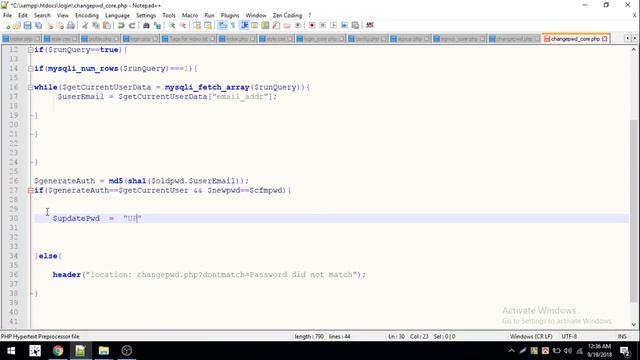Select the changepwd_core.php tab
Screen dimensions: 640x360
click(x=575, y=39)
